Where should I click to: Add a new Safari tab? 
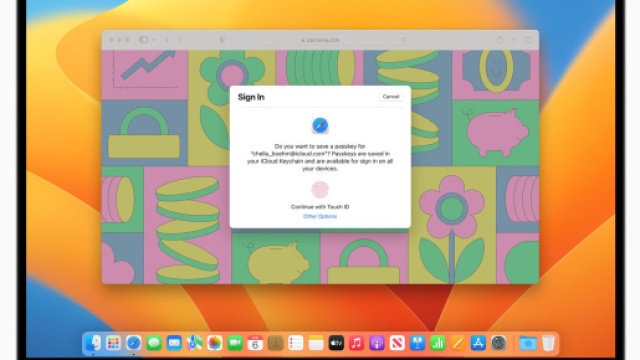tap(514, 40)
